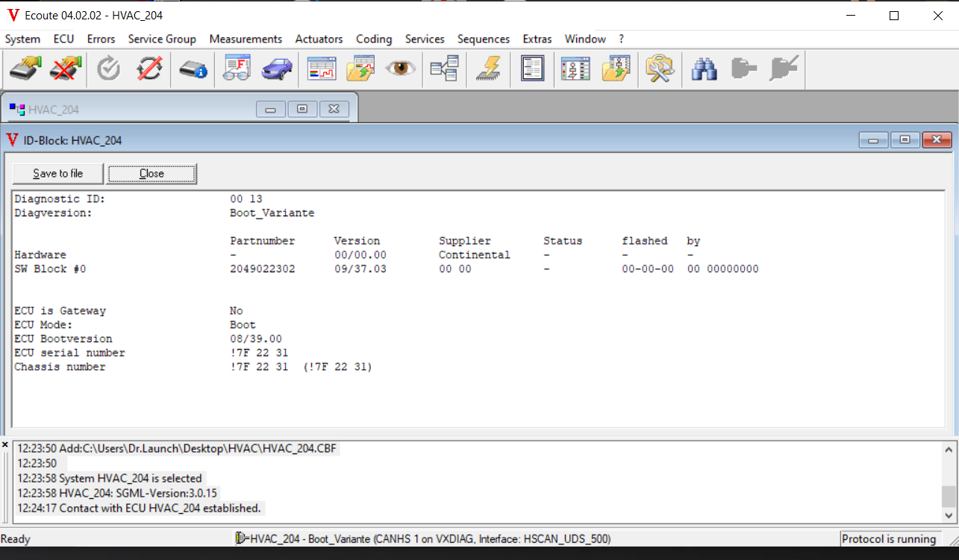The height and width of the screenshot is (560, 959).
Task: Click the crossed-out refresh arrows icon
Action: coord(150,69)
